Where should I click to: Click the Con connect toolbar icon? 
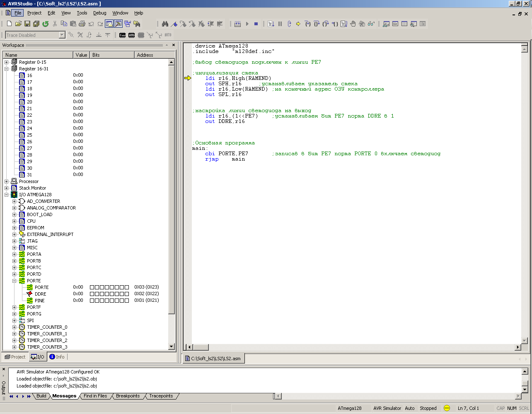[122, 35]
